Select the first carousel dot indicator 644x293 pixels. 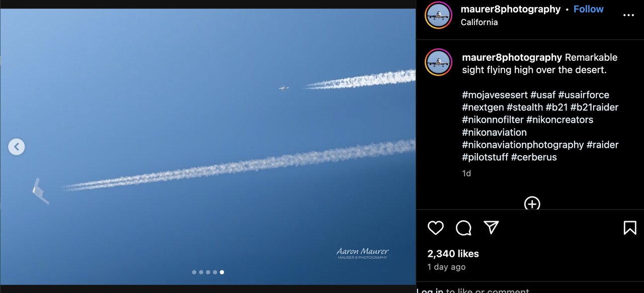[194, 272]
